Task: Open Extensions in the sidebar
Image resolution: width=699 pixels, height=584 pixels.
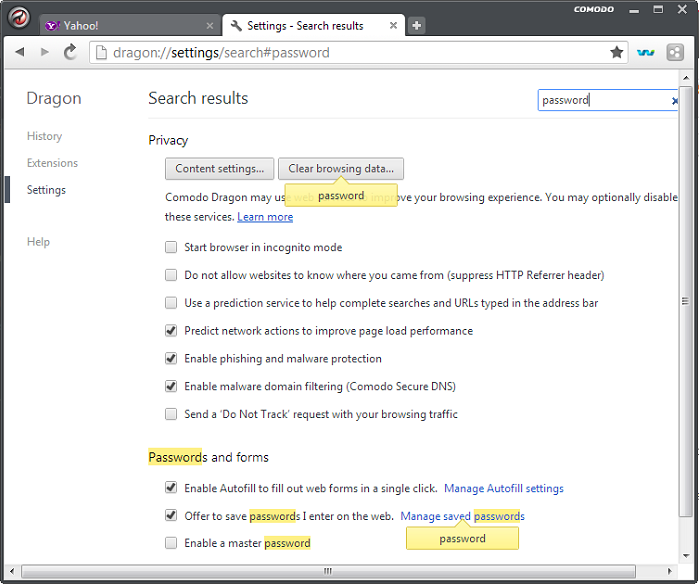Action: tap(52, 163)
